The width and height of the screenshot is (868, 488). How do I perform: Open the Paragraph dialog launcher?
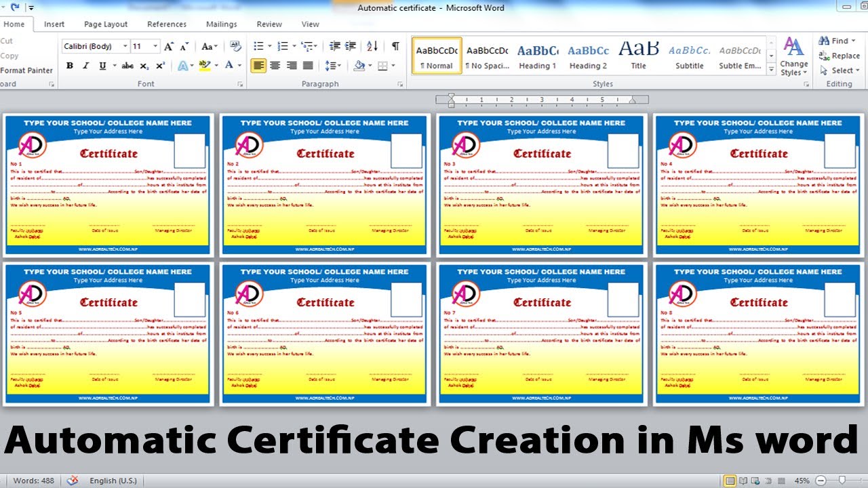[x=400, y=84]
